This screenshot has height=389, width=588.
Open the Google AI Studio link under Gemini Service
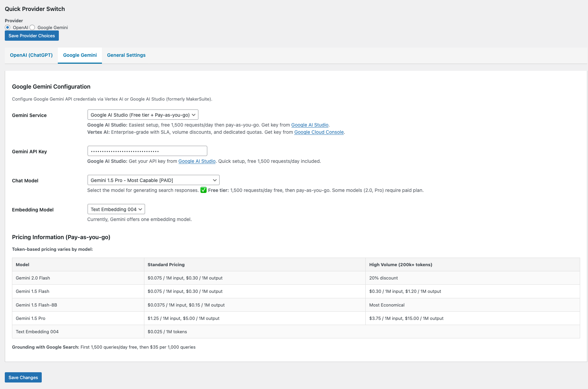coord(310,125)
